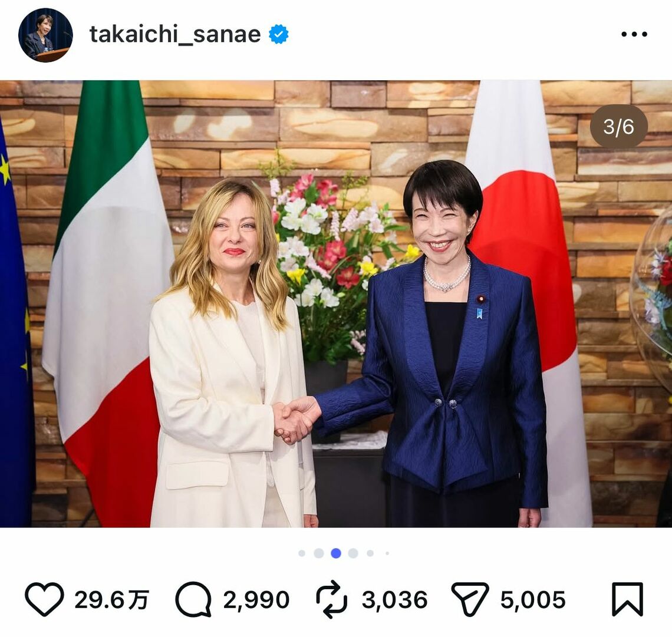The height and width of the screenshot is (637, 672).
Task: Tap the 3/6 slide counter badge
Action: 618,126
